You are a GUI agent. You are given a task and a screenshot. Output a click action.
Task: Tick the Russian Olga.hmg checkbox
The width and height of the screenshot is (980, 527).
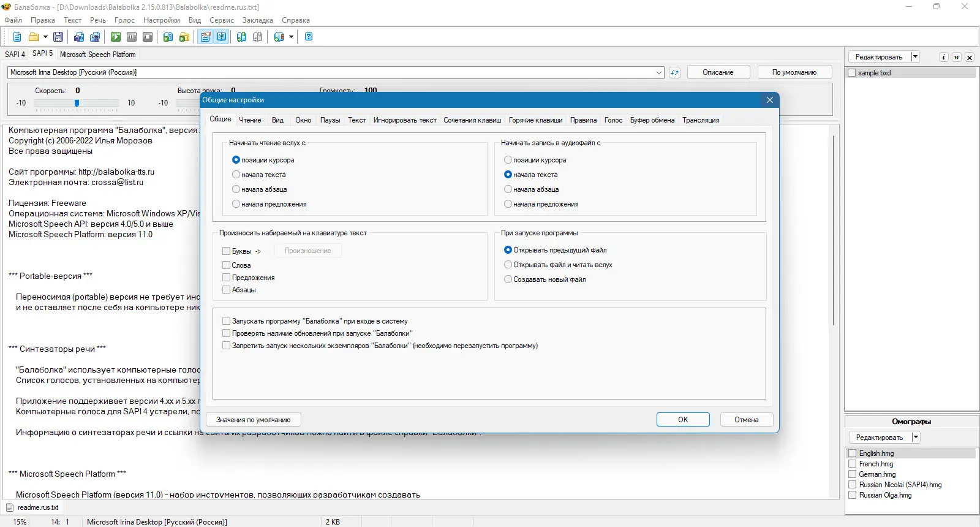click(x=852, y=495)
